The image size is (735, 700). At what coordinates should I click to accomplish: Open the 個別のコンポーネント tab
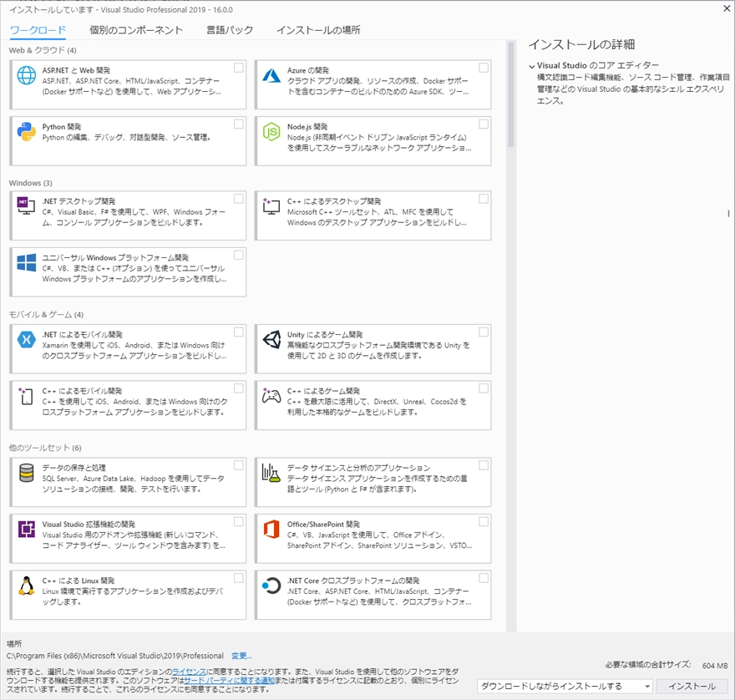click(x=136, y=30)
